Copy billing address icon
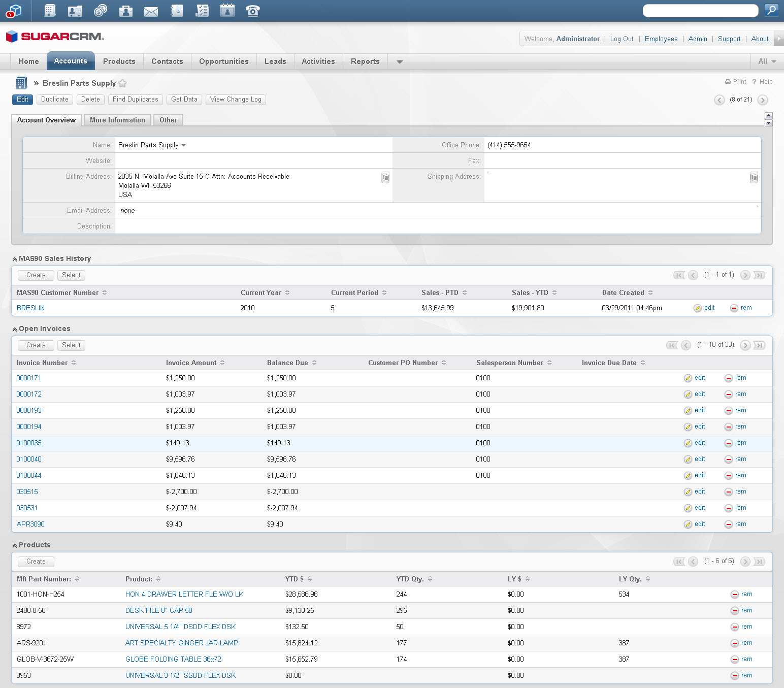 pos(385,178)
